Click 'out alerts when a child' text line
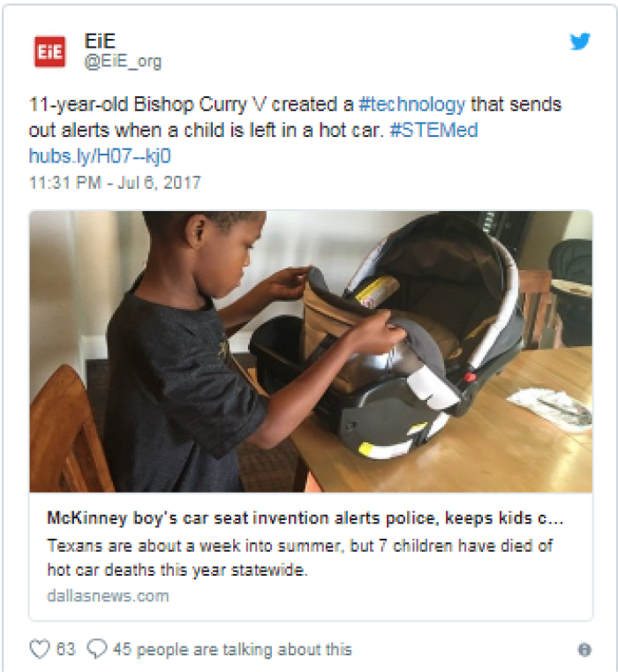Image resolution: width=618 pixels, height=672 pixels. click(x=126, y=131)
